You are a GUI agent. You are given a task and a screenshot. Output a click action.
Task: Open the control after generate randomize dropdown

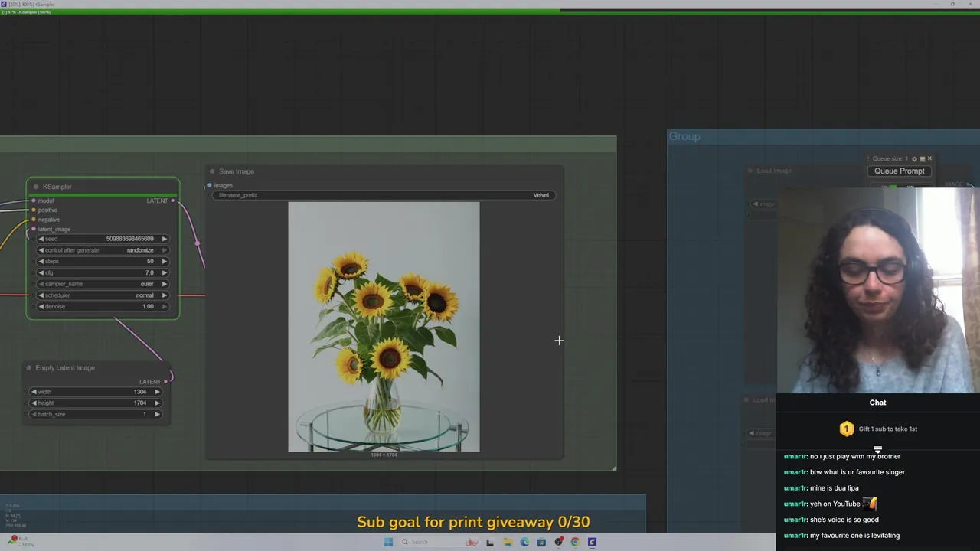[x=103, y=250]
